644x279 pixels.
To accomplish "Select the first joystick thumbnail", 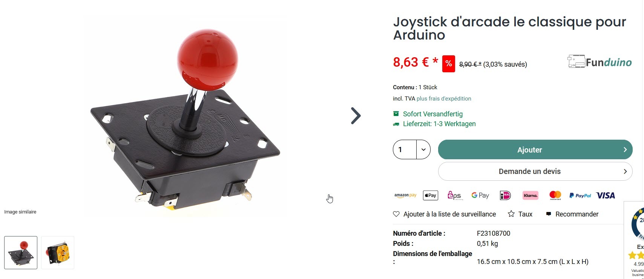I will pyautogui.click(x=21, y=253).
